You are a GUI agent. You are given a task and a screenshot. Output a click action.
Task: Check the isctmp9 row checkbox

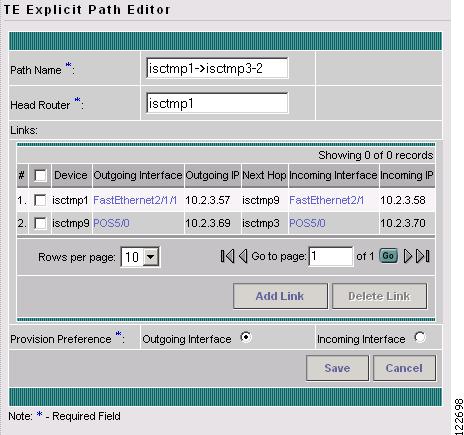coord(40,223)
